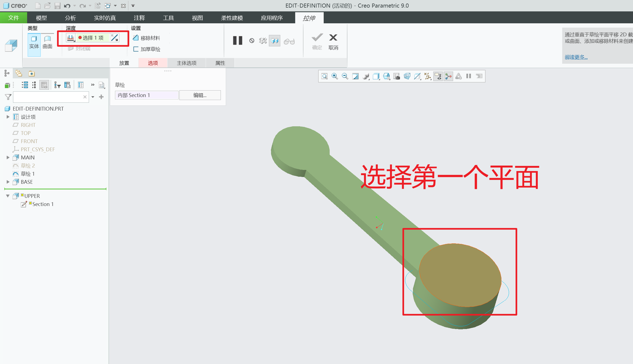Click the Zoom In magnifier icon
Viewport: 633px width, 364px height.
click(x=335, y=76)
